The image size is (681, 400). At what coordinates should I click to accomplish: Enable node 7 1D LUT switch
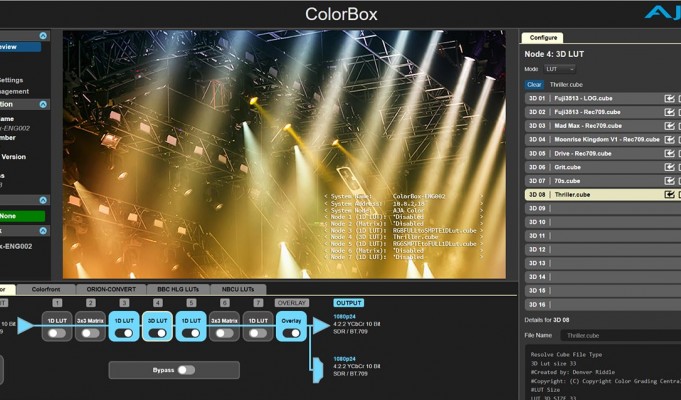click(x=258, y=333)
